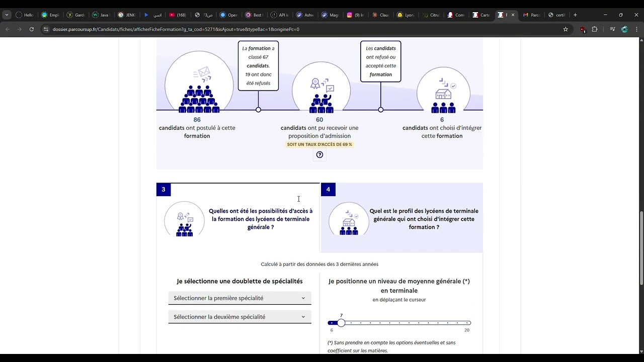The height and width of the screenshot is (362, 644).
Task: Click 'en déplaçant le curseur' text
Action: point(399,300)
